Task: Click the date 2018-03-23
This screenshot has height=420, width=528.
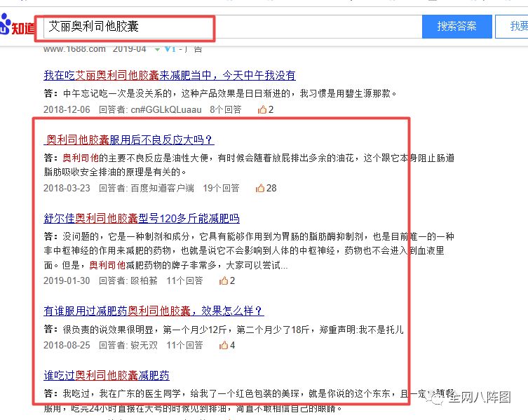Action: tap(67, 189)
